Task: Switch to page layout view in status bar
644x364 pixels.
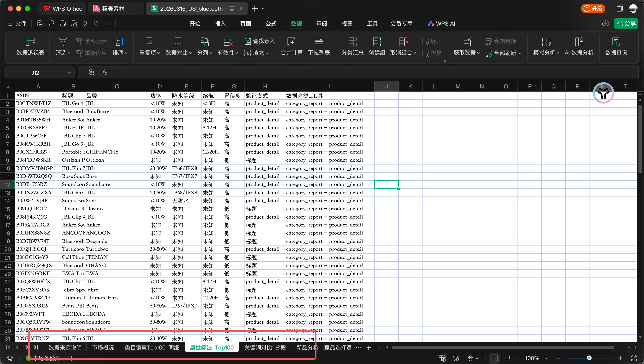Action: [508, 358]
